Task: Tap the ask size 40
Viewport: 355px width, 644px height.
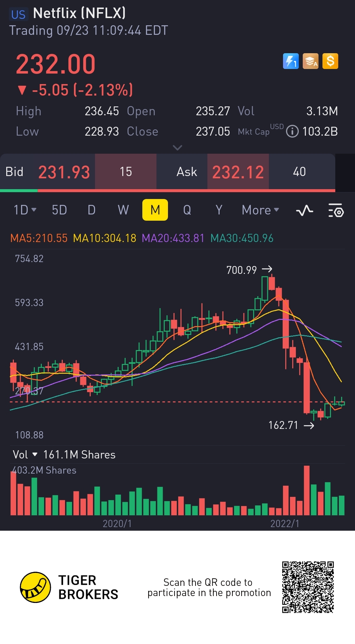Action: [x=299, y=172]
